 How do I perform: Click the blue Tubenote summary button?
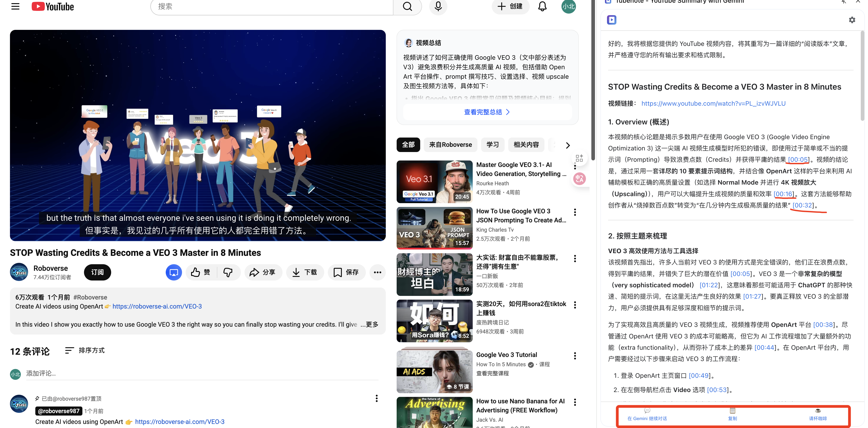click(174, 272)
